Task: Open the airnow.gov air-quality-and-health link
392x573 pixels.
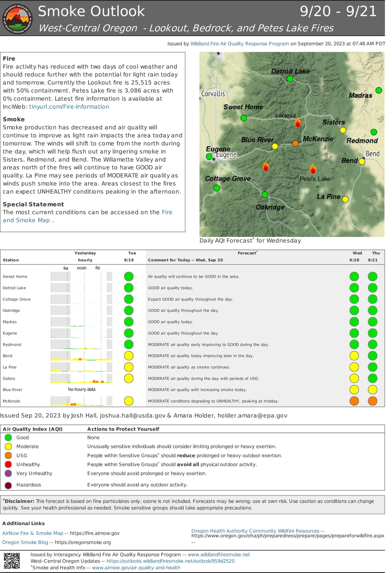Action: (136, 567)
